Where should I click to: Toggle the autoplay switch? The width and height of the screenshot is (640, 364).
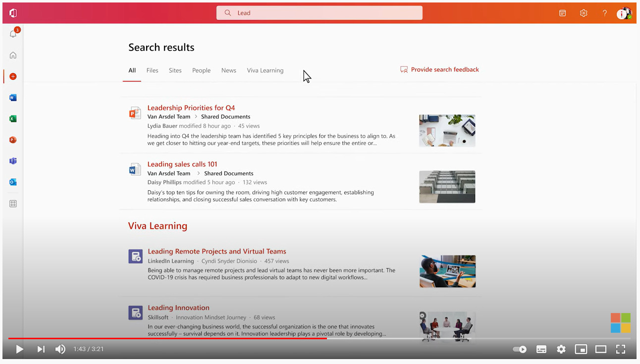click(x=520, y=349)
